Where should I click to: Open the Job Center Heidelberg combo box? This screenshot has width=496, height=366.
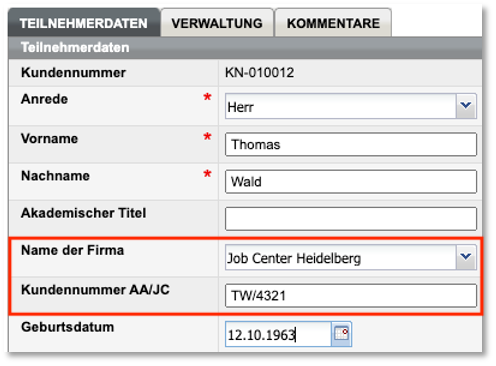click(x=351, y=257)
